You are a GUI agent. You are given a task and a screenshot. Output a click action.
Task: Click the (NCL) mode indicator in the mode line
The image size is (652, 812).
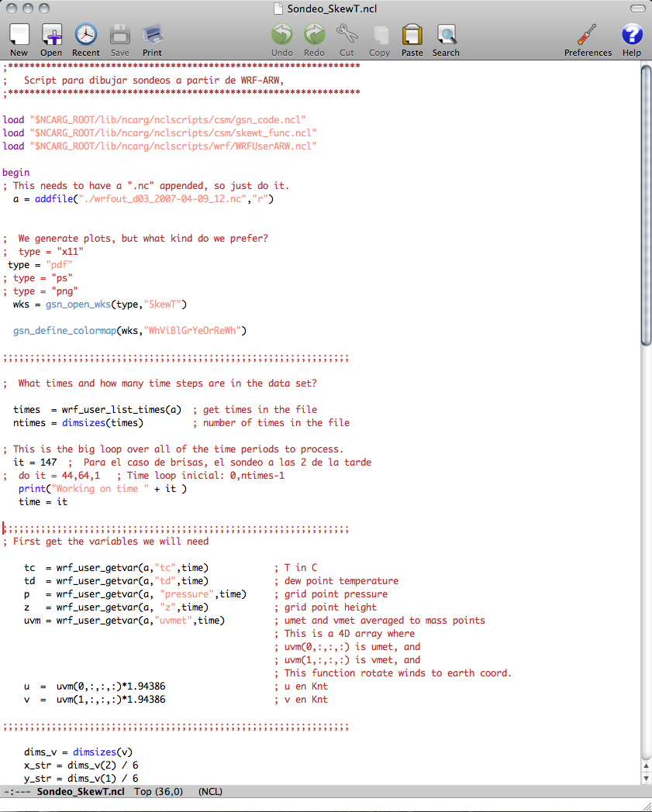(212, 792)
